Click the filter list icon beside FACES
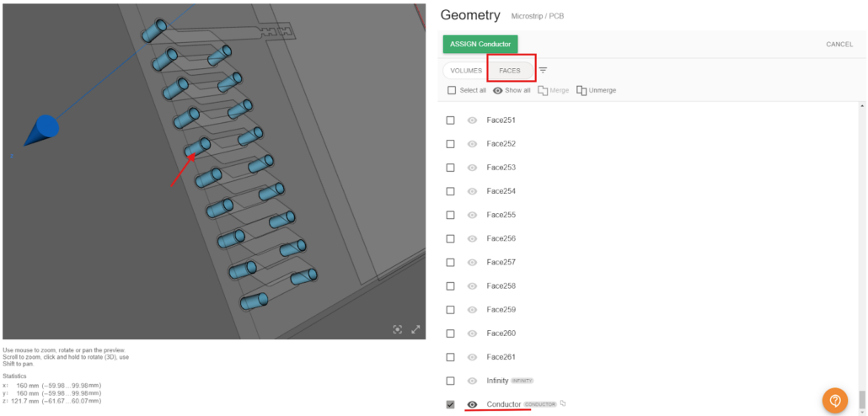 coord(544,71)
